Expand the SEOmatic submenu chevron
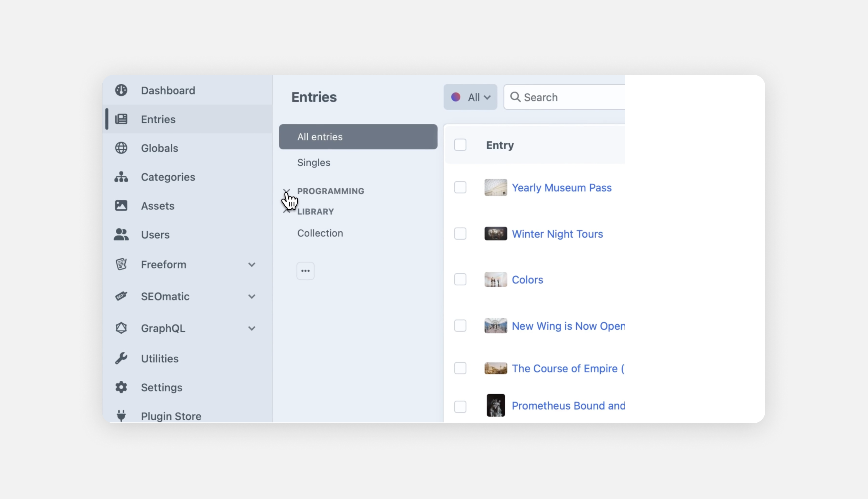This screenshot has height=499, width=868. (252, 297)
